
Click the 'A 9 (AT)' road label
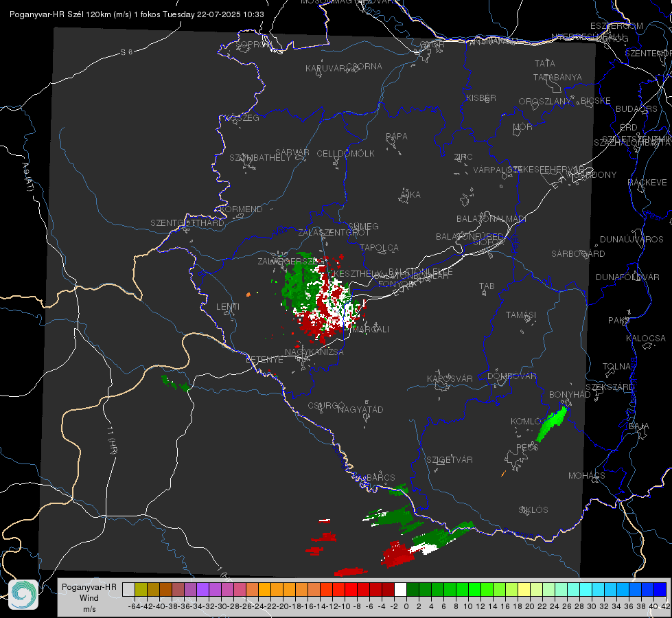28,177
